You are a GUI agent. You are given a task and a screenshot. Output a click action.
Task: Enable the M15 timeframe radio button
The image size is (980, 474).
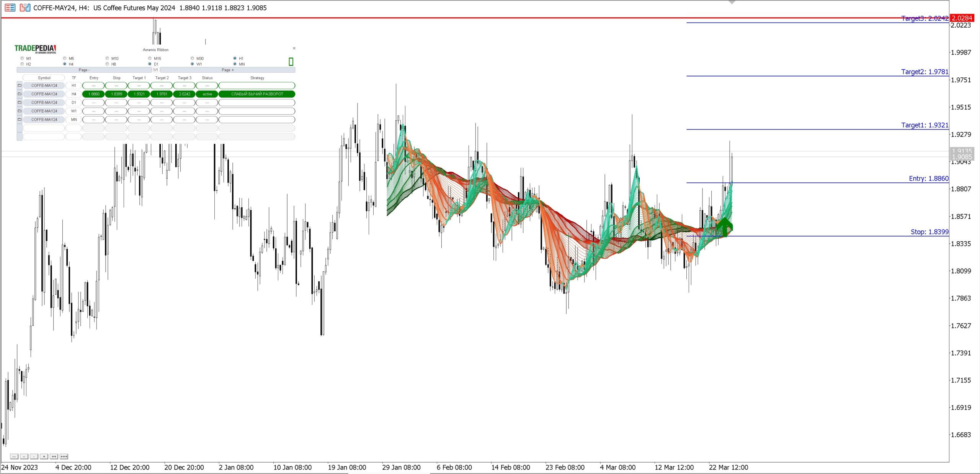click(150, 58)
